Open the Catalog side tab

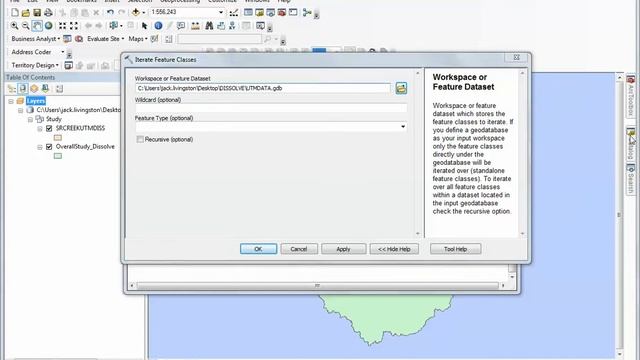(x=631, y=144)
